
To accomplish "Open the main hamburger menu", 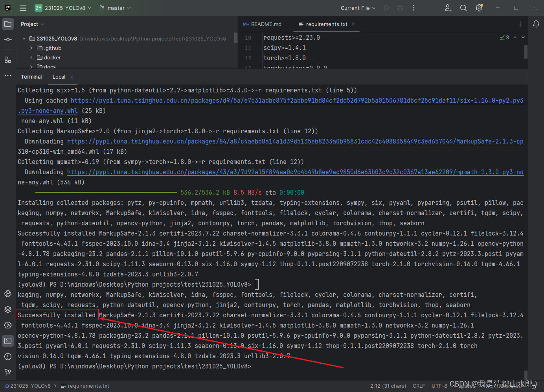I will click(23, 8).
